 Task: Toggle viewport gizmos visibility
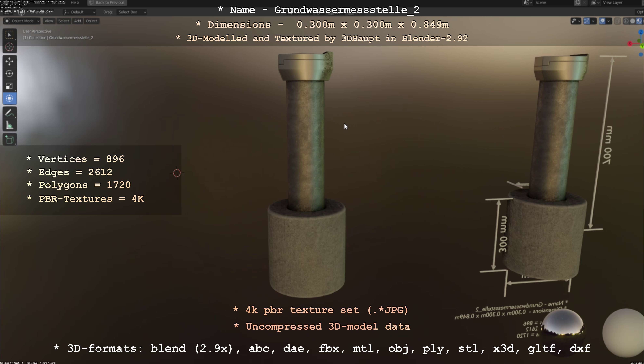point(587,21)
